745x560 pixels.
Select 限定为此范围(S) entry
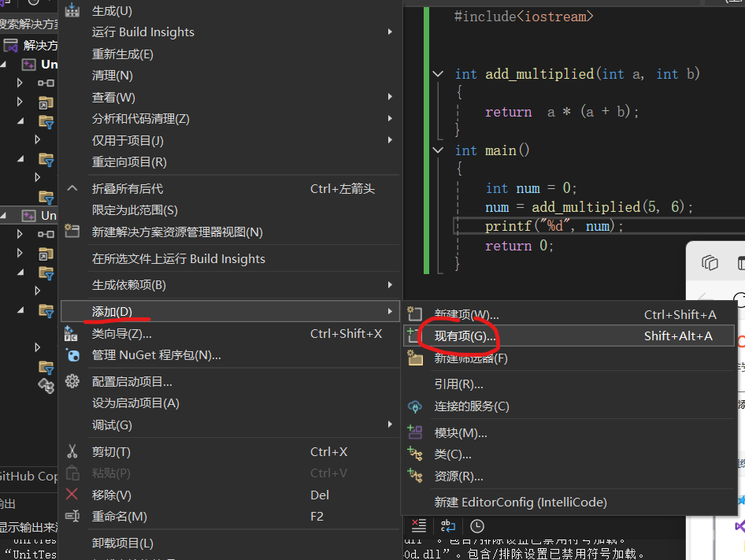[x=231, y=210]
